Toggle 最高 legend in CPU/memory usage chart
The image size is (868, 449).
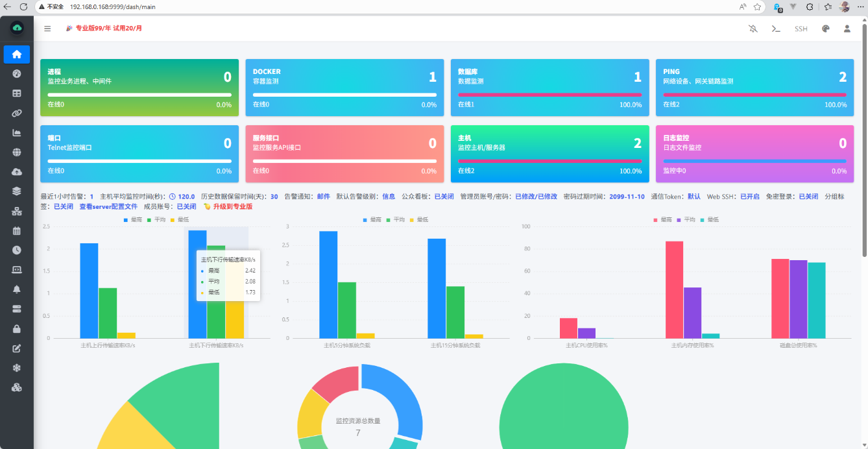point(662,220)
